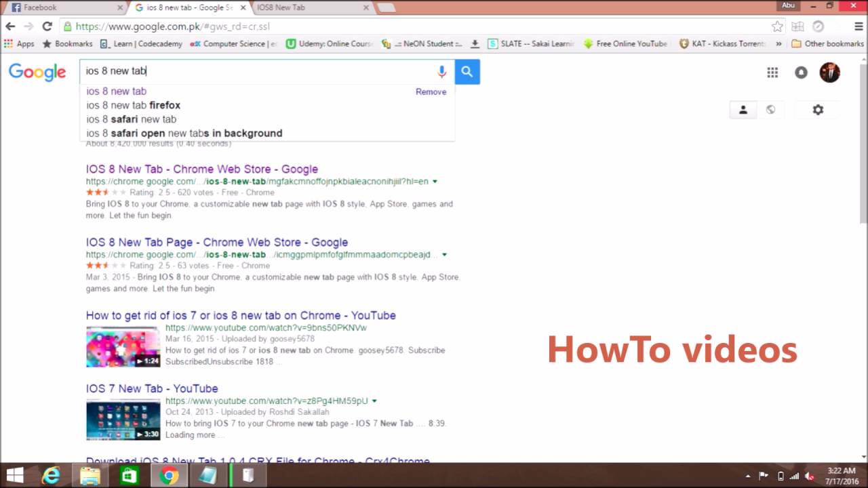Open a new blank tab
The width and height of the screenshot is (868, 488).
coord(386,7)
